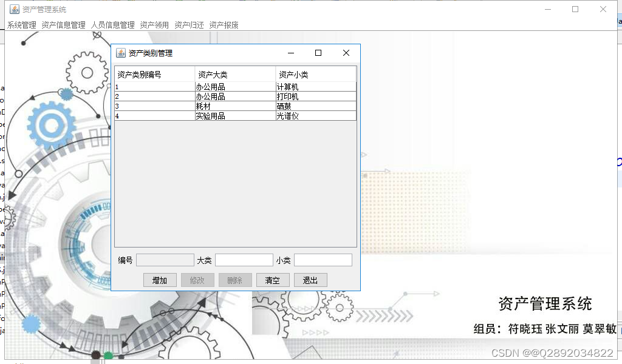
Task: Minimize the main 资产管理系统 window
Action: point(548,9)
